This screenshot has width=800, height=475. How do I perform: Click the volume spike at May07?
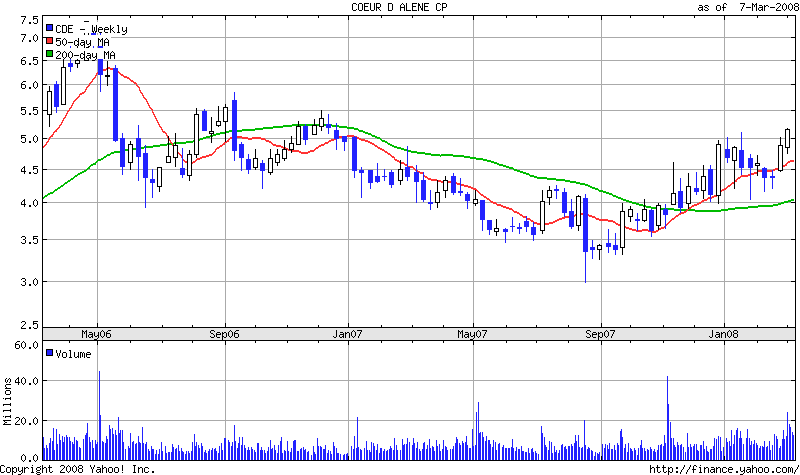click(478, 431)
